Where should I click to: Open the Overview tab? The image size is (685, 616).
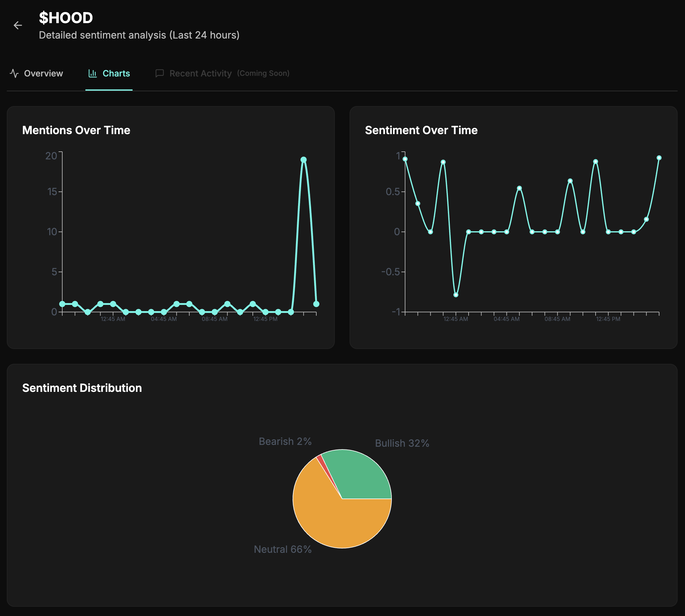pos(36,73)
